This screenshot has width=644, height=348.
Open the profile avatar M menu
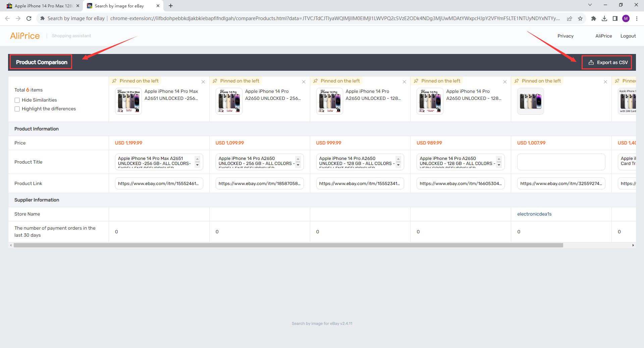(x=626, y=18)
